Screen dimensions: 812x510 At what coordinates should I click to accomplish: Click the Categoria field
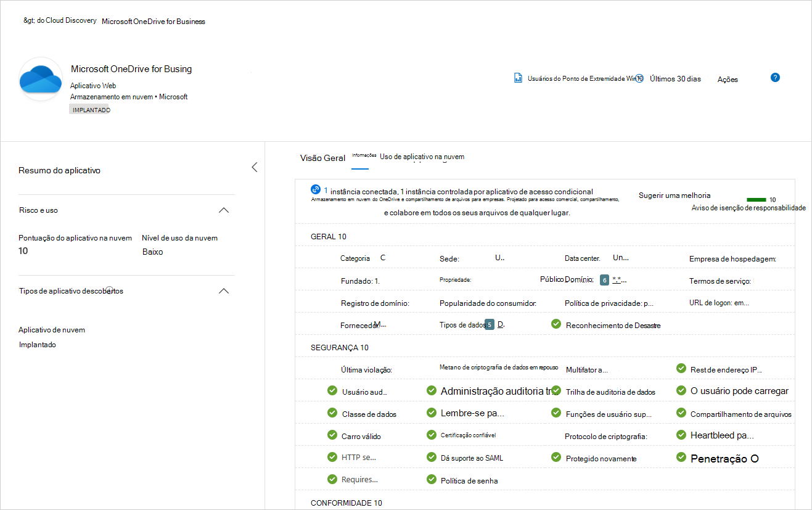363,258
